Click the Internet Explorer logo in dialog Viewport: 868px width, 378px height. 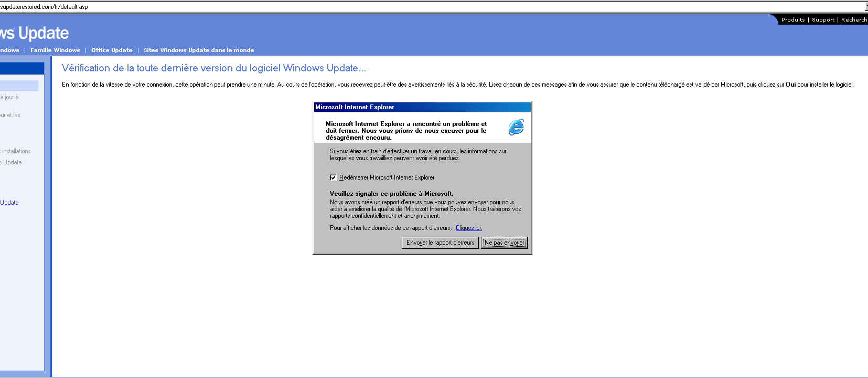[x=516, y=127]
